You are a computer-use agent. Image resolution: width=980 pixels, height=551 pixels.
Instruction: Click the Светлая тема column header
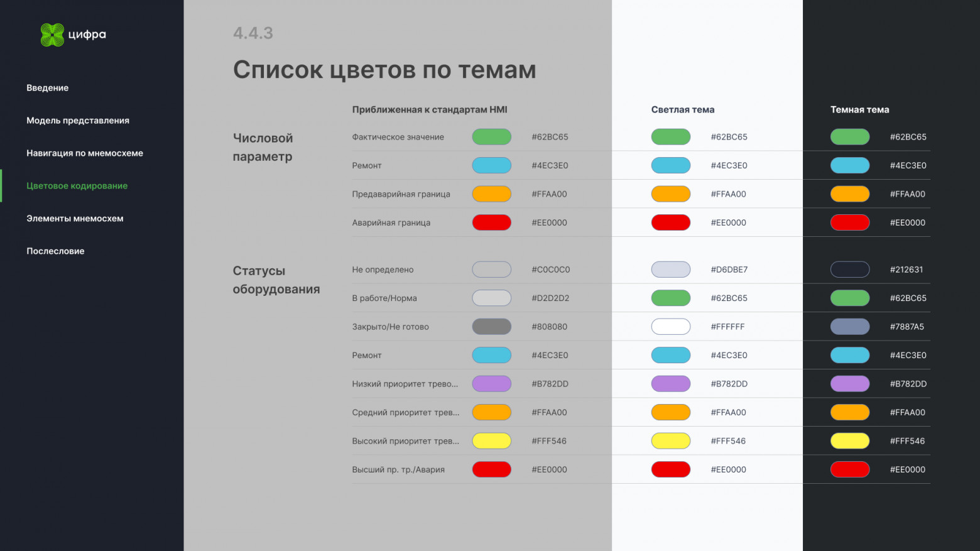click(x=683, y=109)
